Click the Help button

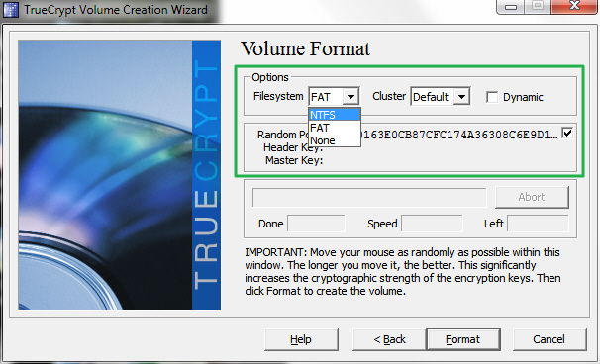click(301, 339)
